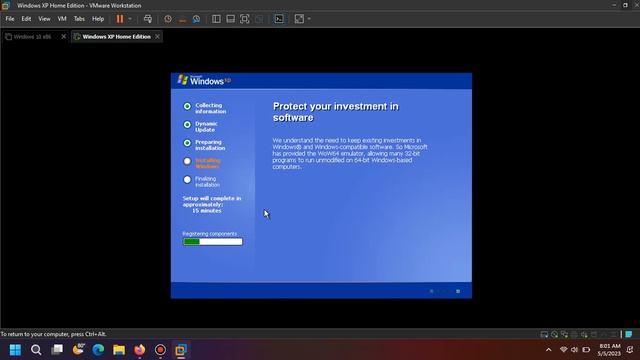Image resolution: width=640 pixels, height=360 pixels.
Task: Open the VMware message log icon
Action: coord(629,334)
